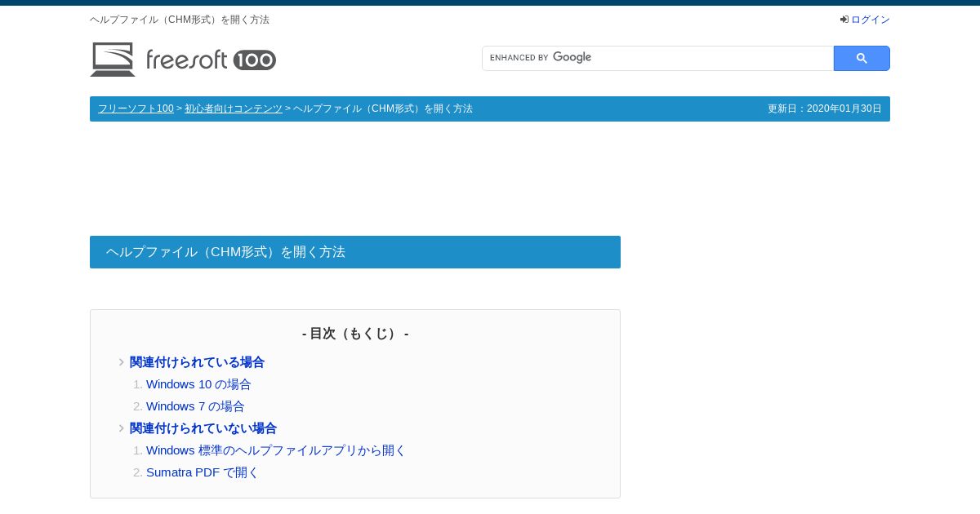Screen dimensions: 980x514
Task: Click current breadcrumb ヘルプファイル（CHM形式）を開く方法
Action: click(x=383, y=109)
